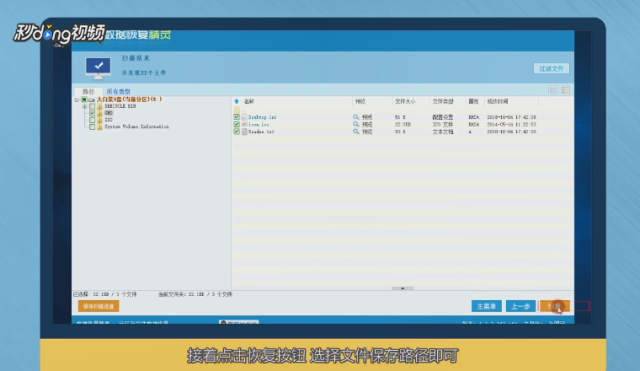This screenshot has width=640, height=371.
Task: Check the third folder's checkbox in tree
Action: coord(92,120)
